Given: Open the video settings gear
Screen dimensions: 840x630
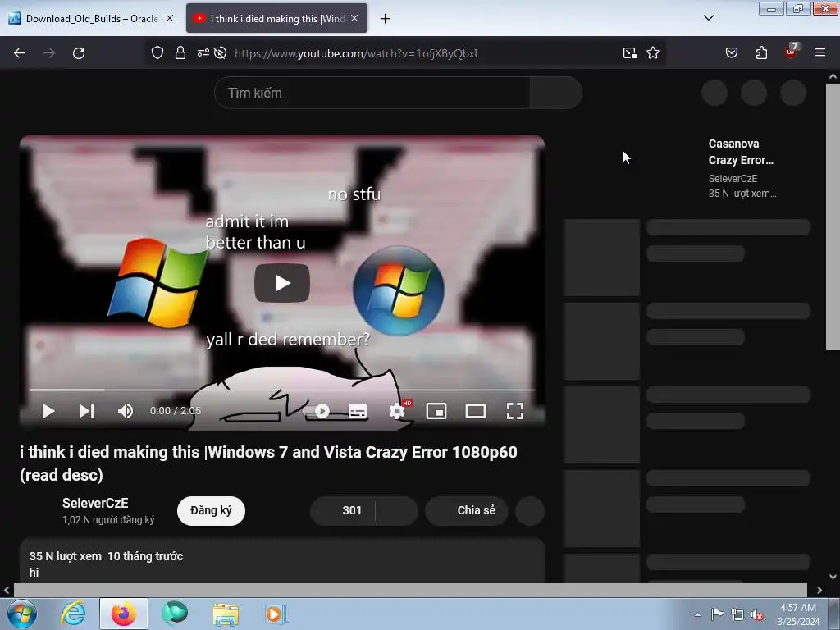Looking at the screenshot, I should tap(398, 411).
